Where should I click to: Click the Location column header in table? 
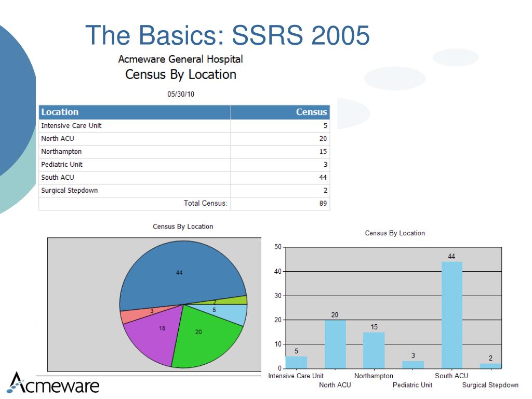135,112
